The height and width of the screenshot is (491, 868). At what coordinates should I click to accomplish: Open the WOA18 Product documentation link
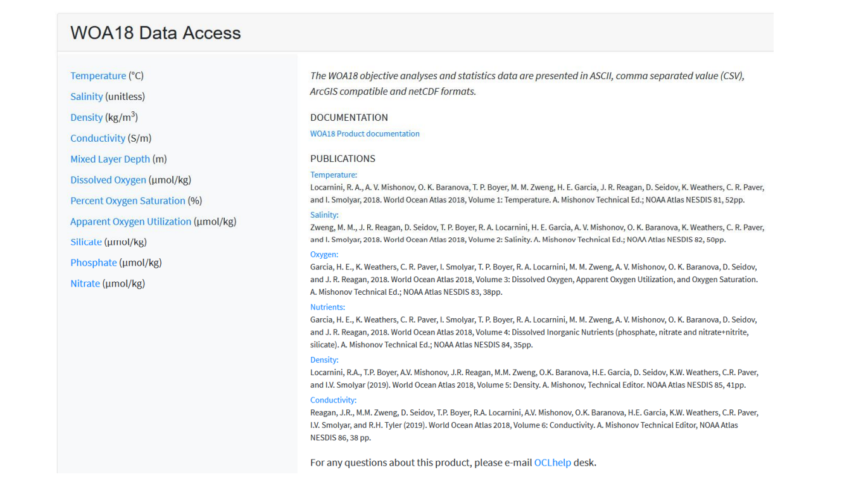365,134
